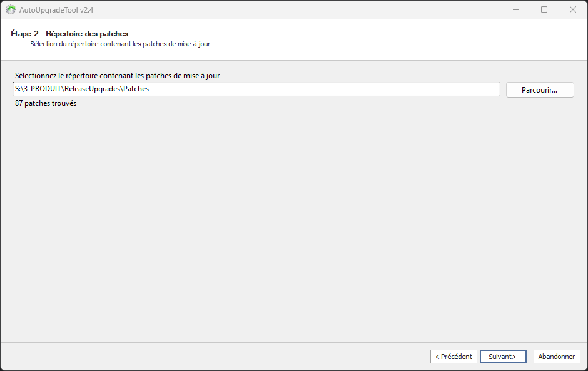Image resolution: width=588 pixels, height=371 pixels.
Task: Click blank end of the directory path field
Action: [x=375, y=89]
